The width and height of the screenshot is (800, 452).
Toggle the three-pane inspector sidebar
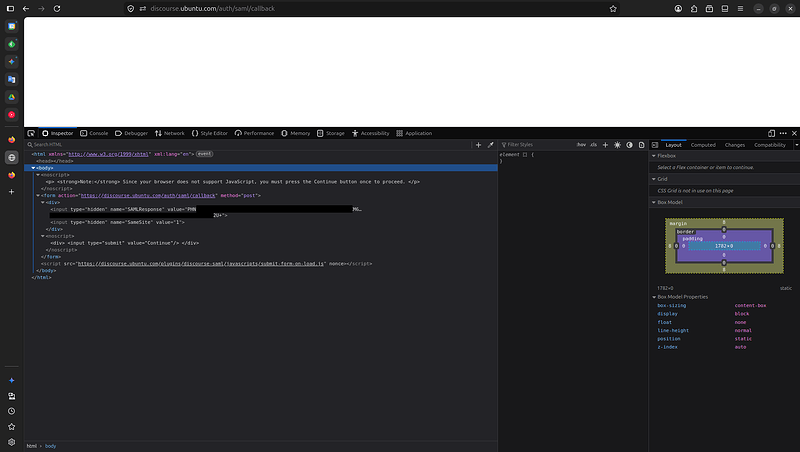[655, 145]
